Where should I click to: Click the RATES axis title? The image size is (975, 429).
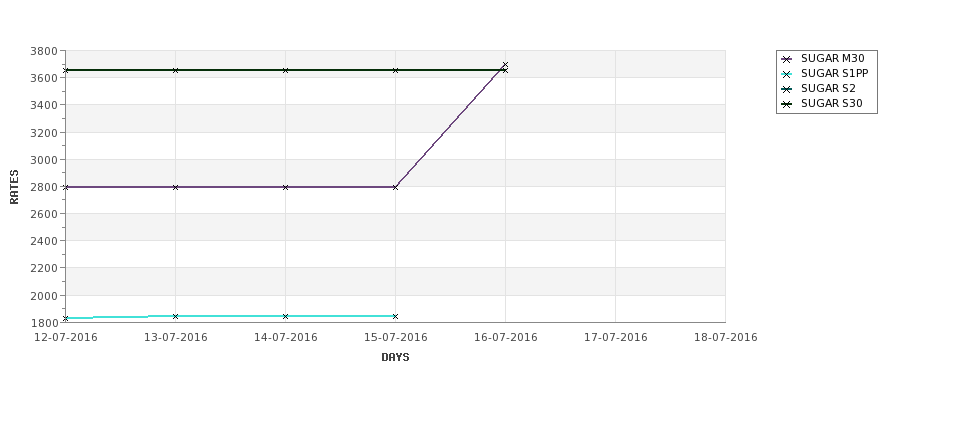pos(14,187)
